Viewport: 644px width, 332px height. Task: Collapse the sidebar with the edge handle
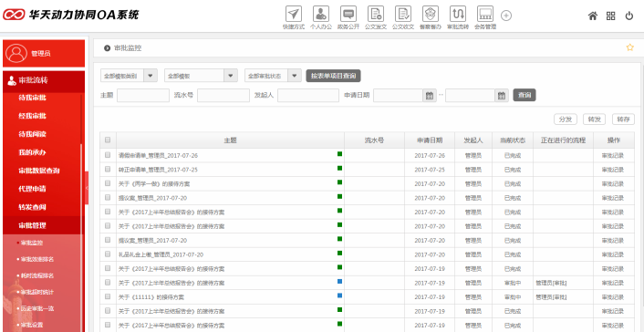click(x=87, y=188)
